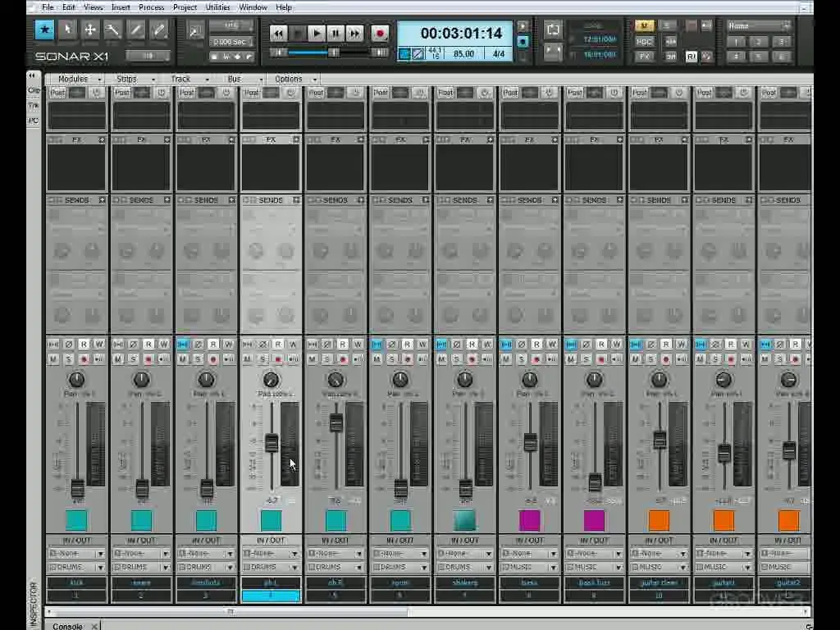Add a send on bass SENDS plus

(x=555, y=200)
